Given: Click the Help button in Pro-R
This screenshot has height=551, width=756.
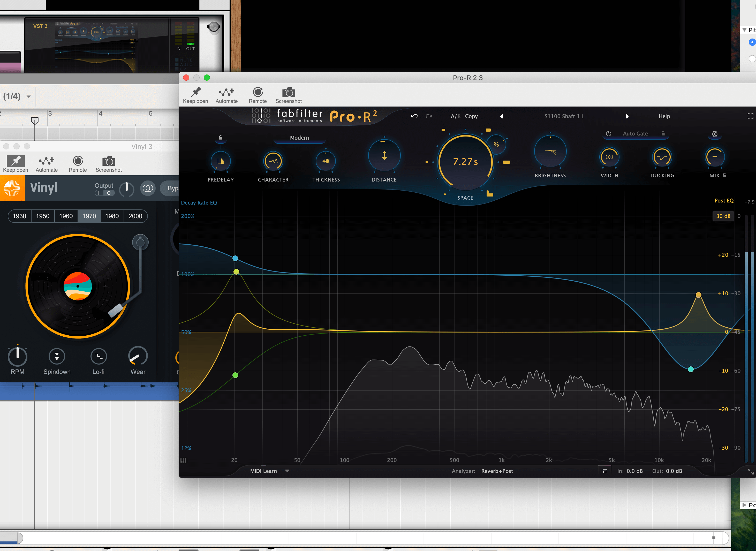Looking at the screenshot, I should click(x=664, y=116).
